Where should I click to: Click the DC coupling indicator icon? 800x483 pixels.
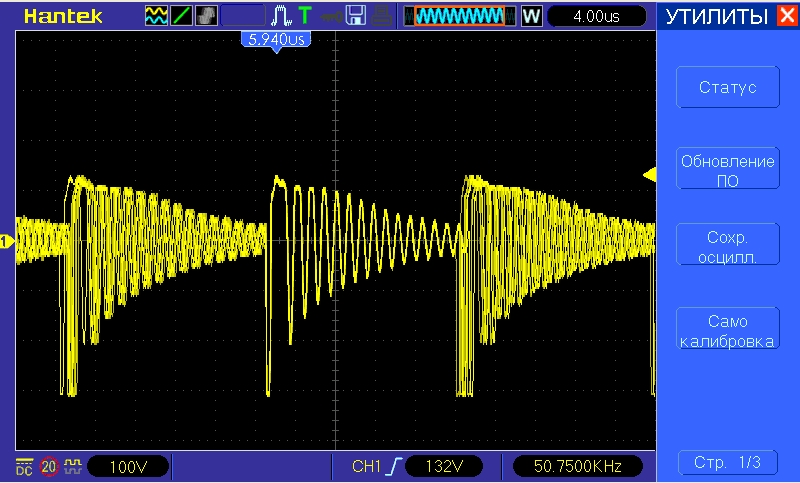click(x=24, y=466)
